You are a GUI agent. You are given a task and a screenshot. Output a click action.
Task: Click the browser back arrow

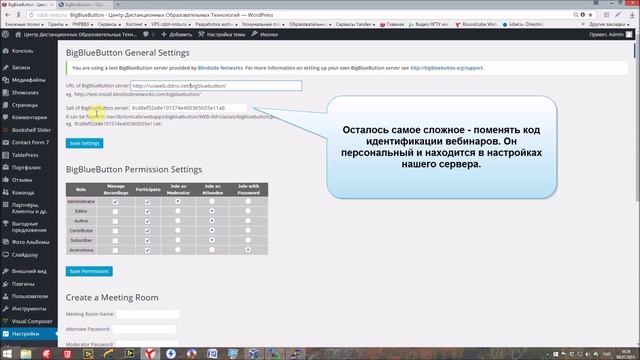click(8, 15)
